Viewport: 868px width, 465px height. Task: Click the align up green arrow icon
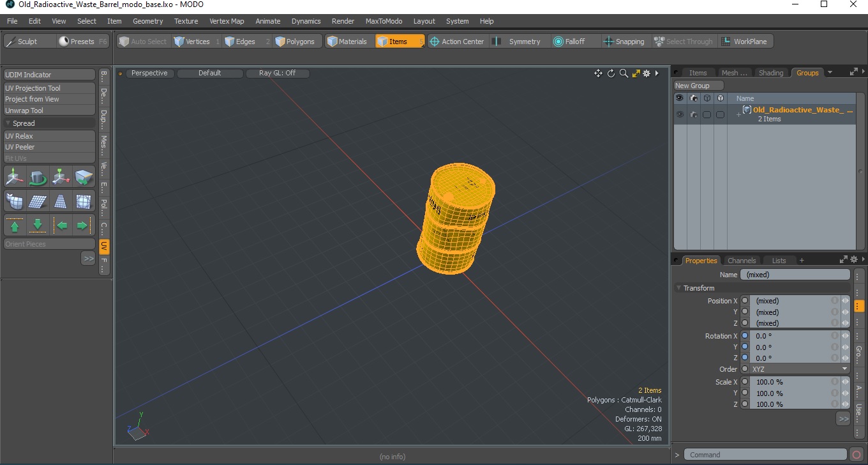coord(15,225)
